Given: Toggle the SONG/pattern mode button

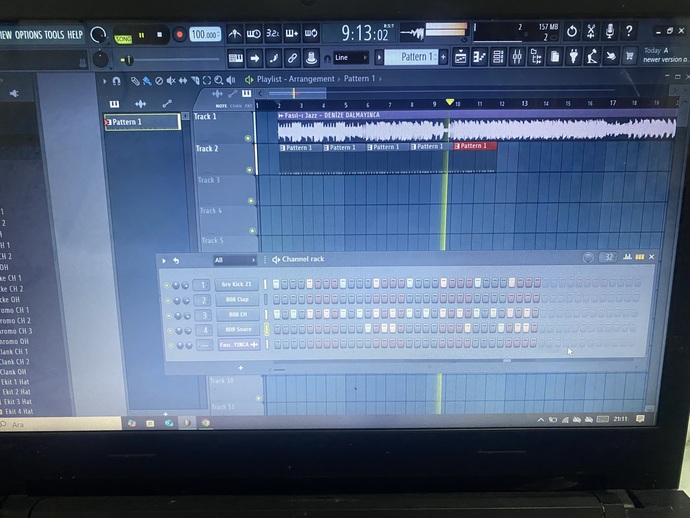Looking at the screenshot, I should coord(123,39).
